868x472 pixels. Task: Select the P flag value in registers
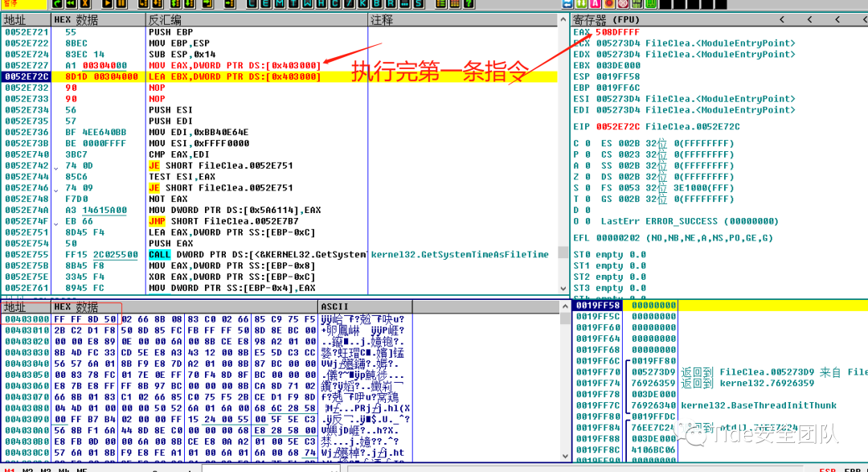pos(588,154)
